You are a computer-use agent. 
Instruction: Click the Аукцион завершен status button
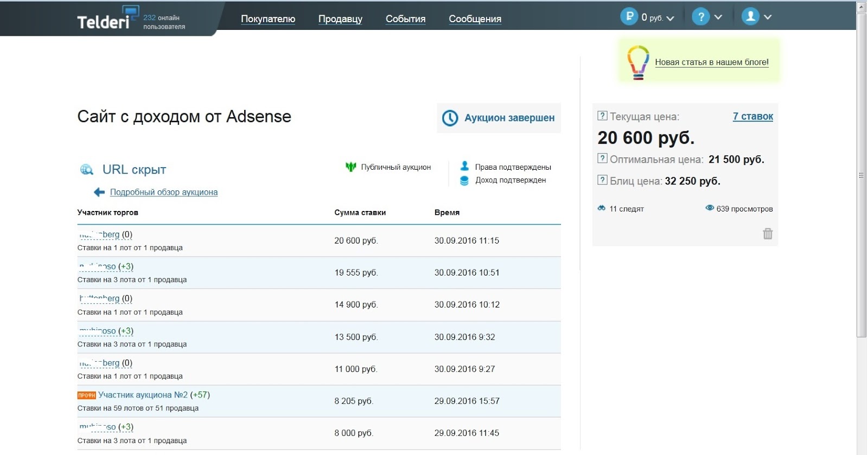499,118
